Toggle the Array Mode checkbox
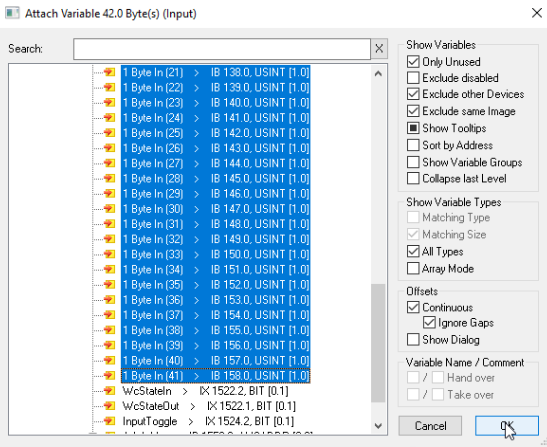Image resolution: width=547 pixels, height=447 pixels. point(413,269)
